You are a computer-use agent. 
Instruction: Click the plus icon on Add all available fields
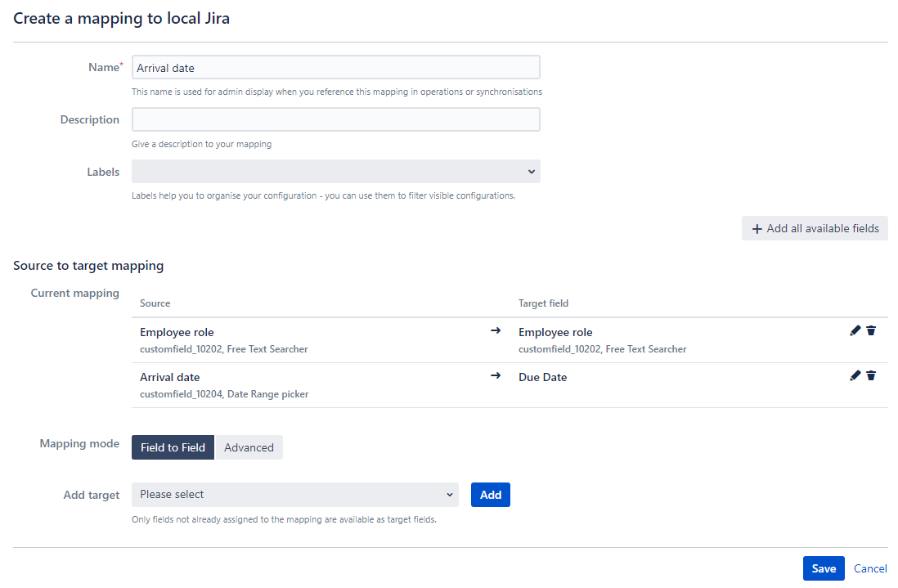pos(757,227)
